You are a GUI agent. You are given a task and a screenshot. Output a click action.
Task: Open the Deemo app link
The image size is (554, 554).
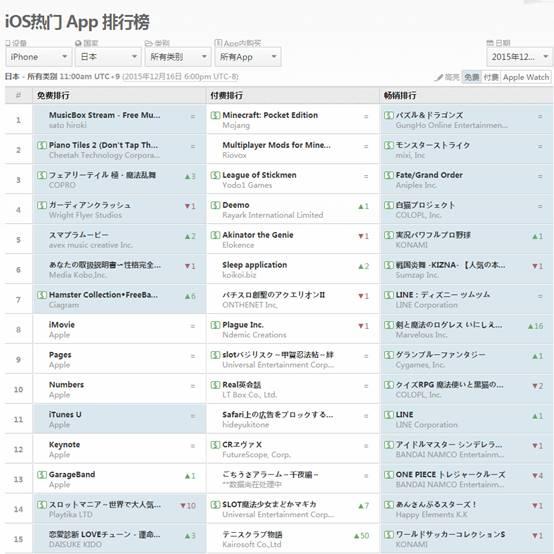pos(236,205)
